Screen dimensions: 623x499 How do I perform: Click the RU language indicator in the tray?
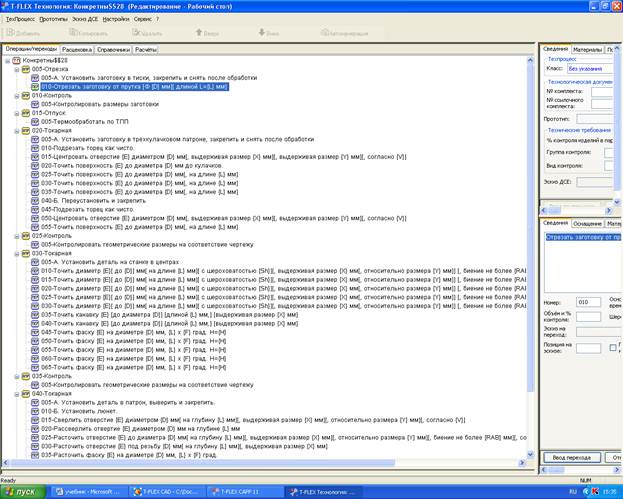[574, 492]
